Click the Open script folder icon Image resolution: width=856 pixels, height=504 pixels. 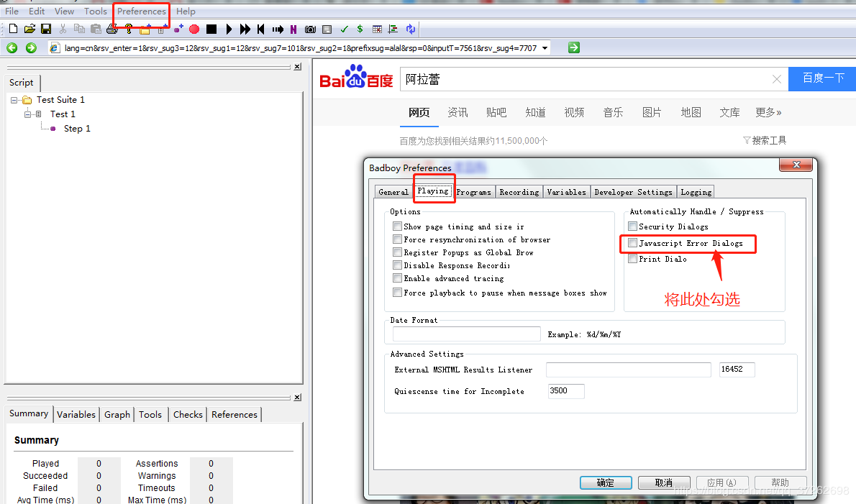click(x=29, y=29)
